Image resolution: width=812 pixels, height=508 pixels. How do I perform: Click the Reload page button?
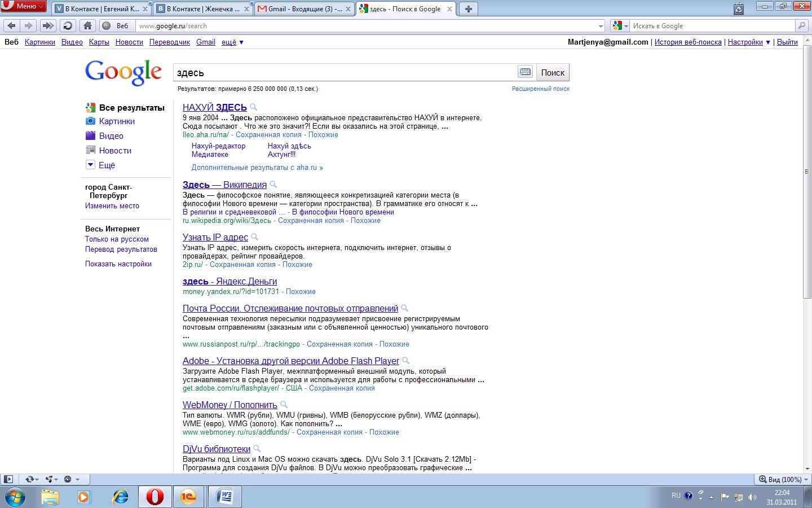[x=68, y=25]
